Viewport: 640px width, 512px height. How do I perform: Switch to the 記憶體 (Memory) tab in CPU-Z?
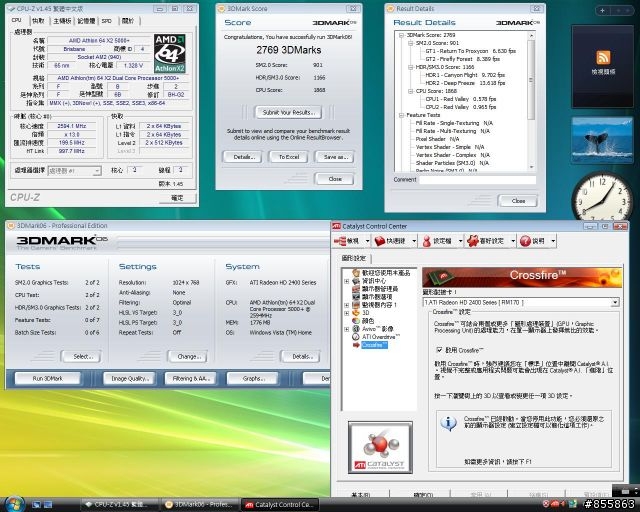coord(86,21)
